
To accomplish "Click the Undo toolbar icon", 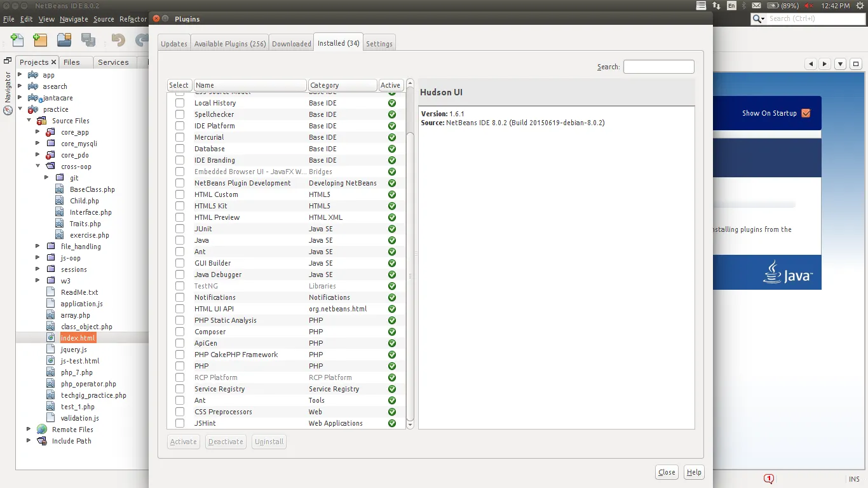I will [118, 40].
